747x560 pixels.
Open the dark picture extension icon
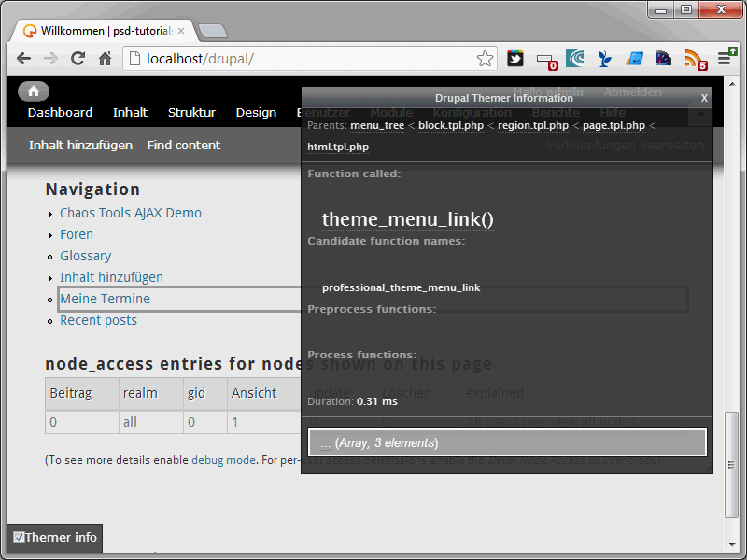(664, 59)
